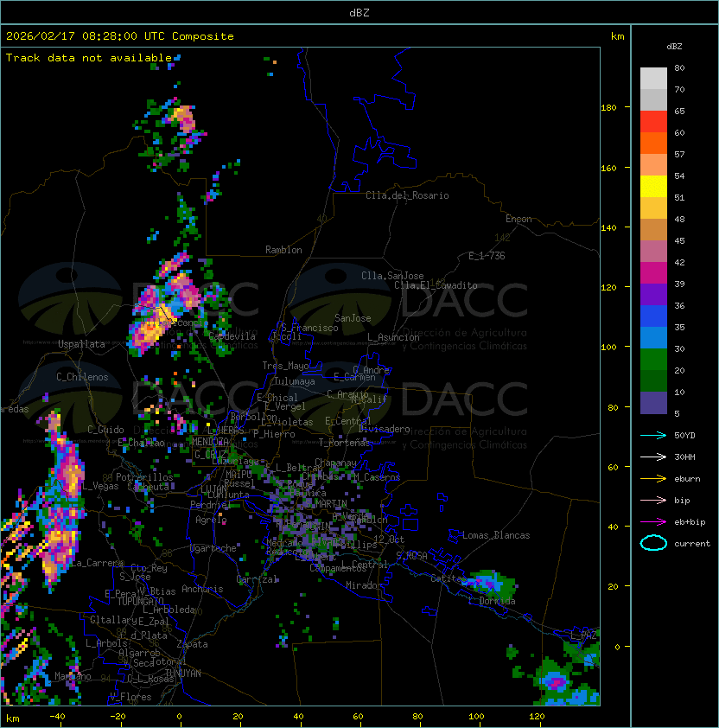Select the magenta 39-42 dBZ swatch

[653, 273]
